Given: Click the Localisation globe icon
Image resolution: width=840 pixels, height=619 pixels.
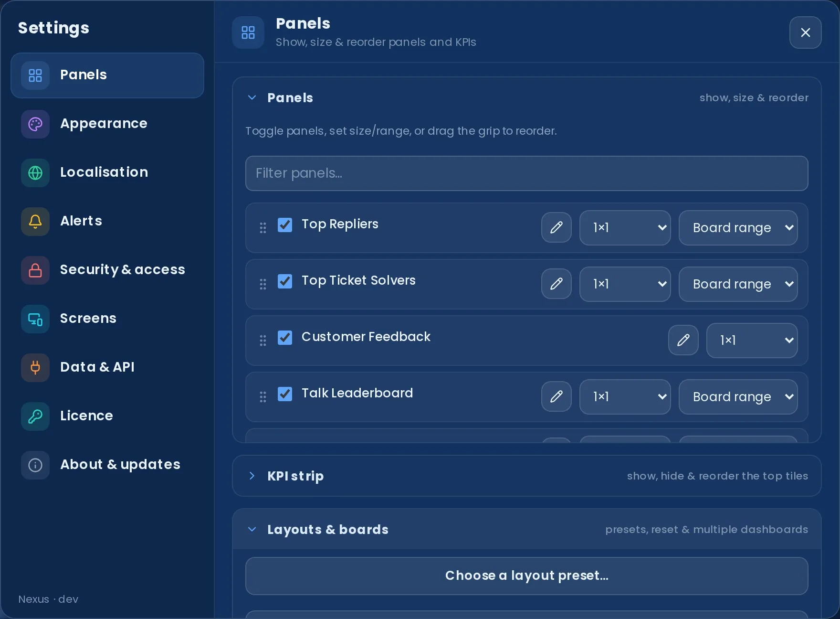Looking at the screenshot, I should [x=35, y=173].
